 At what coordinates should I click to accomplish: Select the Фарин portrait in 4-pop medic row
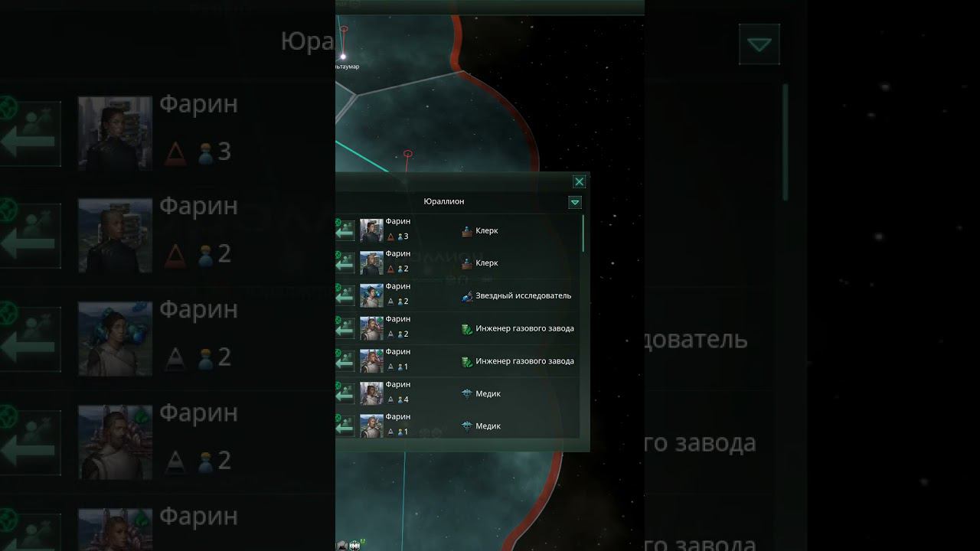pos(371,394)
